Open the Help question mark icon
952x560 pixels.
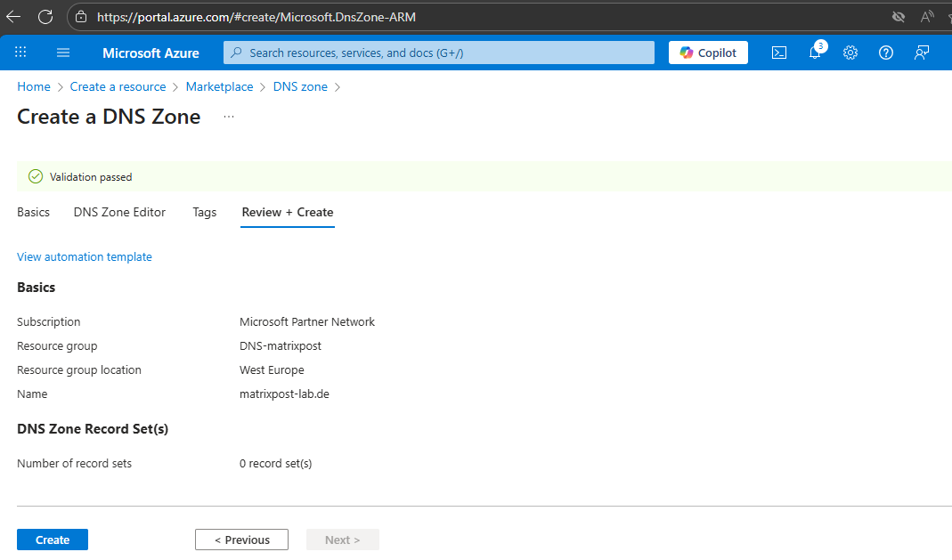(886, 53)
